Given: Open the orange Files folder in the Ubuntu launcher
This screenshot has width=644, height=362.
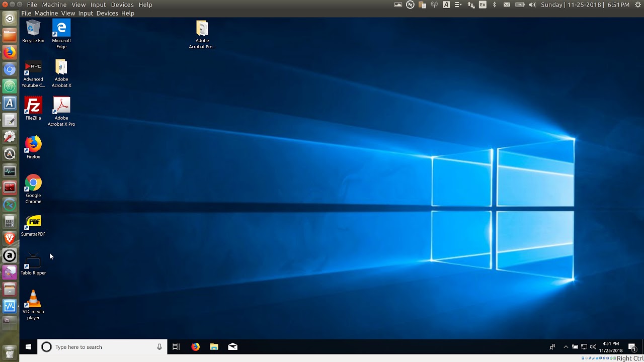Looking at the screenshot, I should point(10,35).
